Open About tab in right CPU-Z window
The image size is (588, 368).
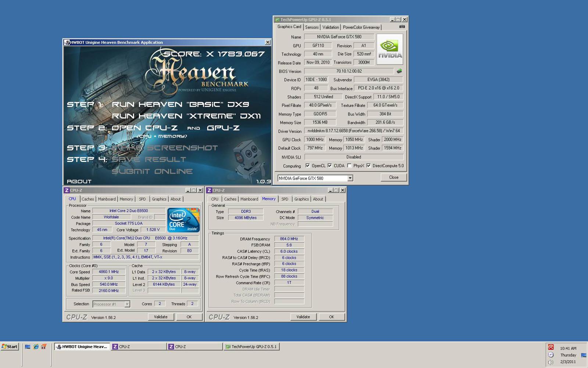(318, 199)
